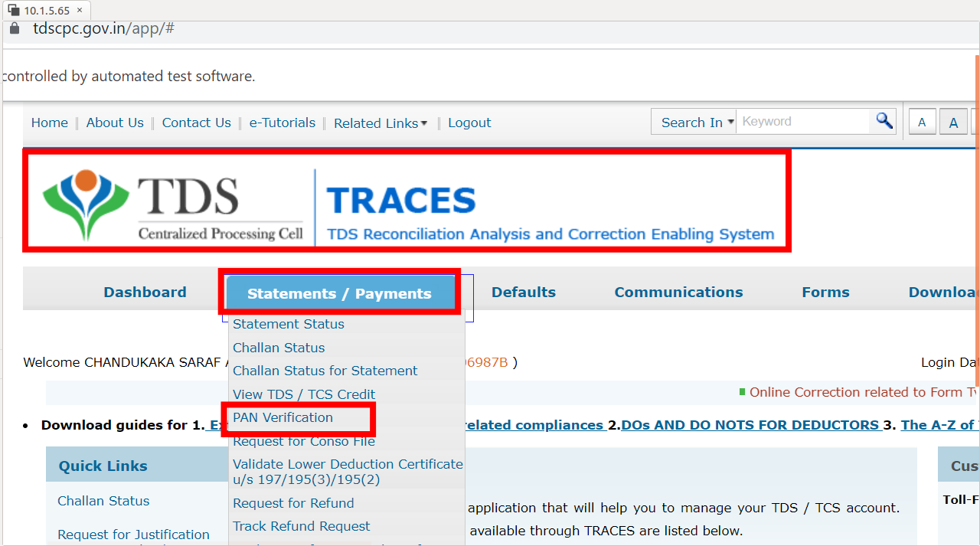This screenshot has height=546, width=980.
Task: Open the Contact Us page
Action: point(196,123)
